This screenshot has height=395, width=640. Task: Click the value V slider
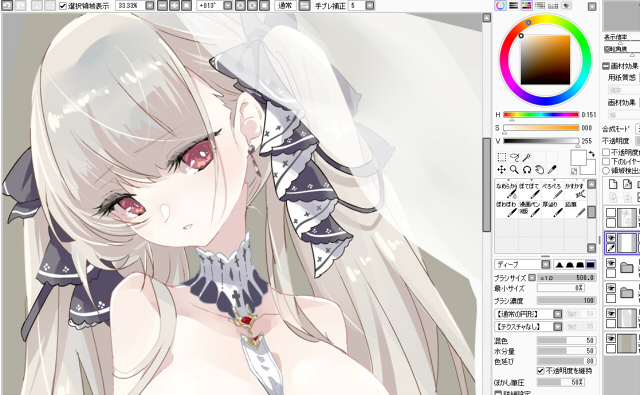click(x=541, y=141)
